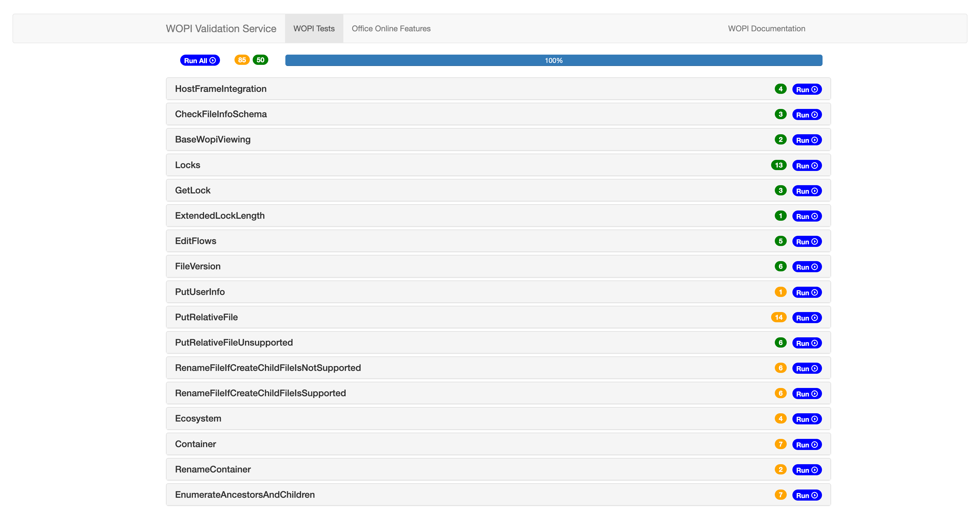Viewport: 980px width, 508px height.
Task: Click orange badge on RenameFileIfCreateChildFileIsSupported
Action: [780, 393]
